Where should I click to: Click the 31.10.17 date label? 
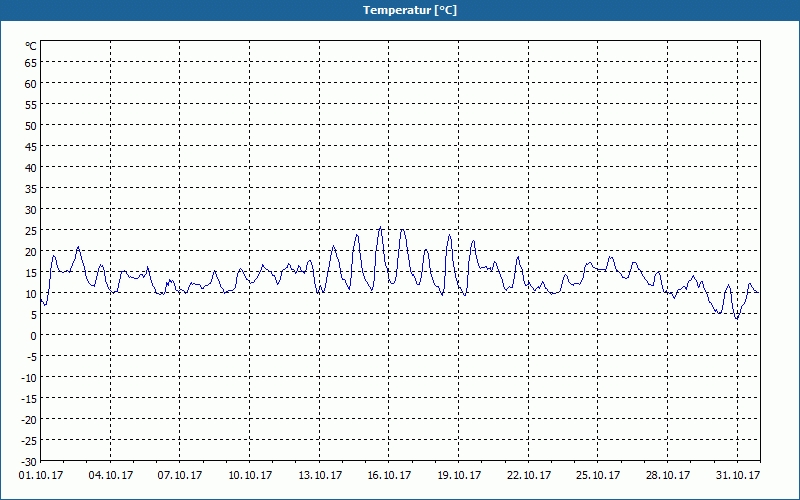(738, 475)
